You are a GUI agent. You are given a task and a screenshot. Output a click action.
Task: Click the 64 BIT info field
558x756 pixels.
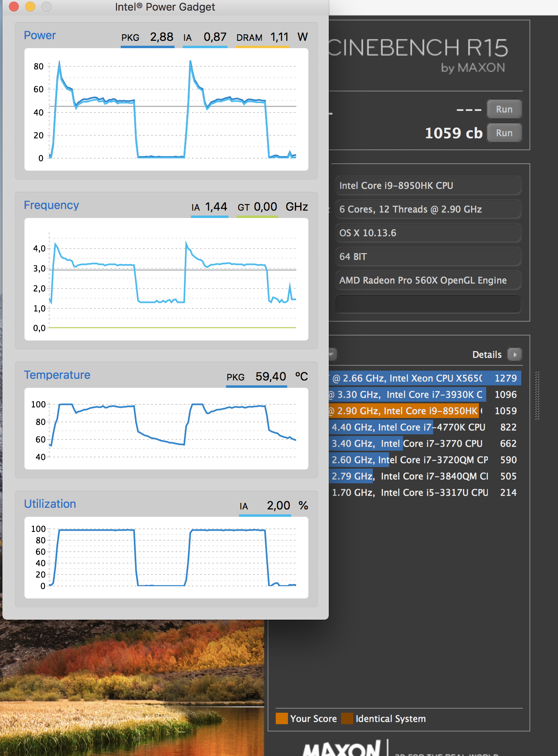(x=428, y=256)
